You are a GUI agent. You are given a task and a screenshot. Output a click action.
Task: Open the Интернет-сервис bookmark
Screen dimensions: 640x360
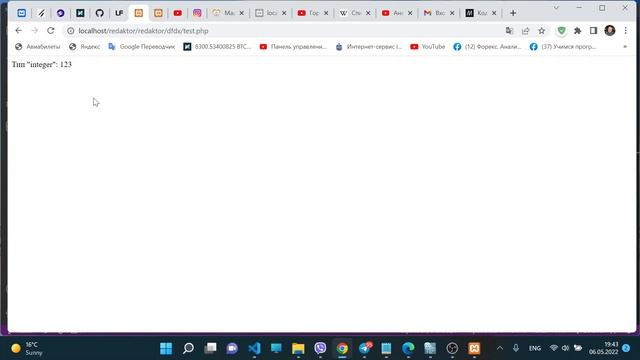click(x=369, y=47)
